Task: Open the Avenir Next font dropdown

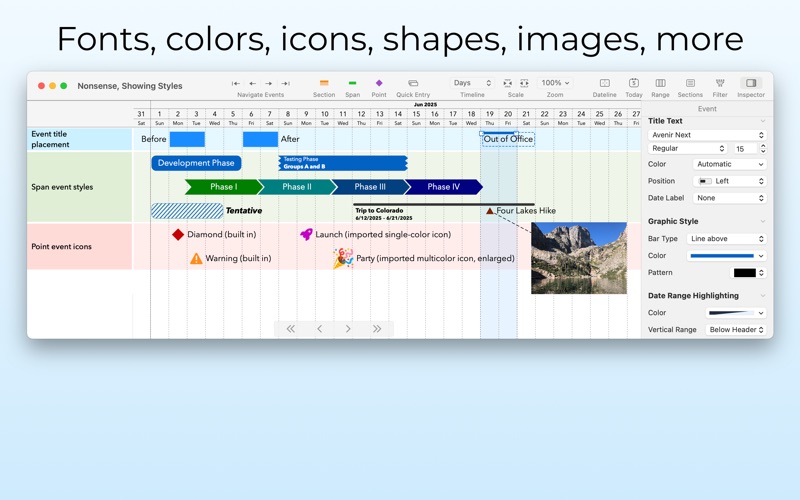Action: pyautogui.click(x=707, y=135)
